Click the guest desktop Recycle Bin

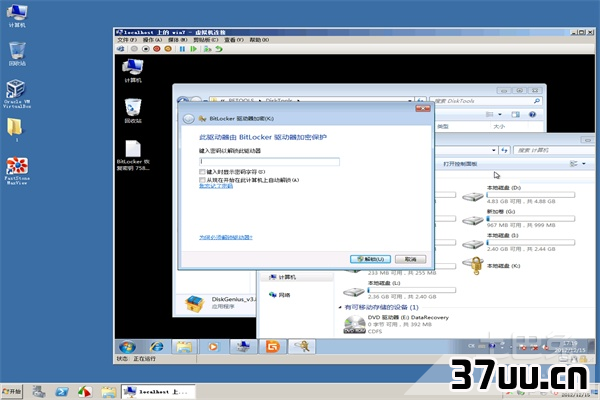click(x=133, y=111)
